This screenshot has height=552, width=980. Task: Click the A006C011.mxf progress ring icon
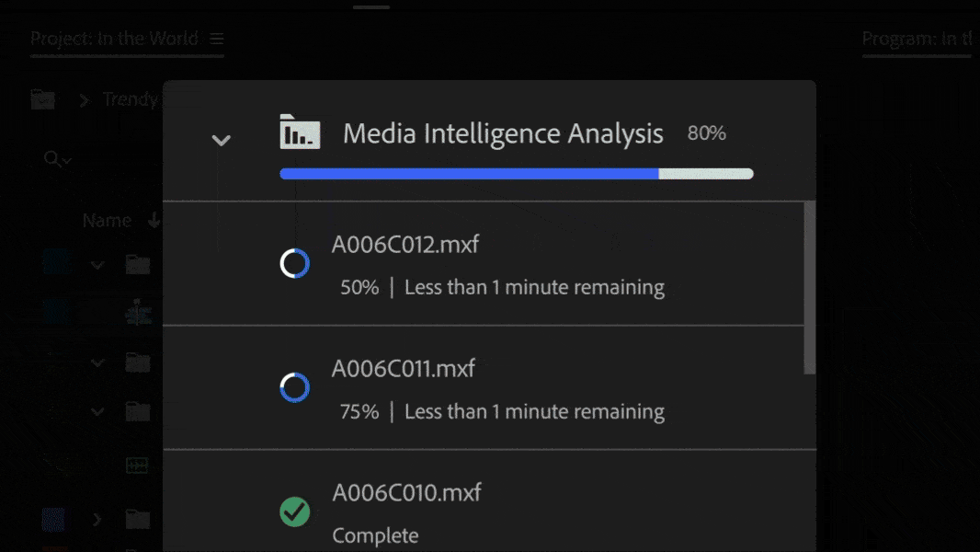[294, 387]
